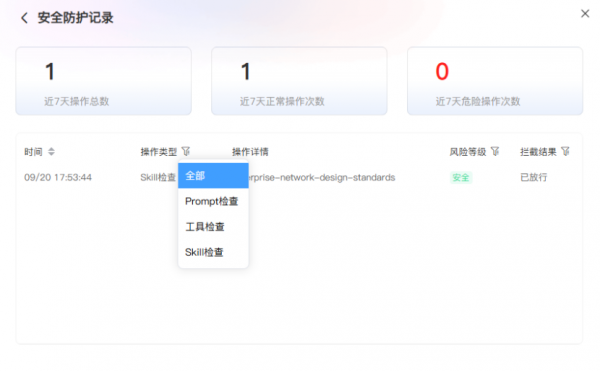
Task: Click the 拦截结果 column header label
Action: pyautogui.click(x=538, y=152)
